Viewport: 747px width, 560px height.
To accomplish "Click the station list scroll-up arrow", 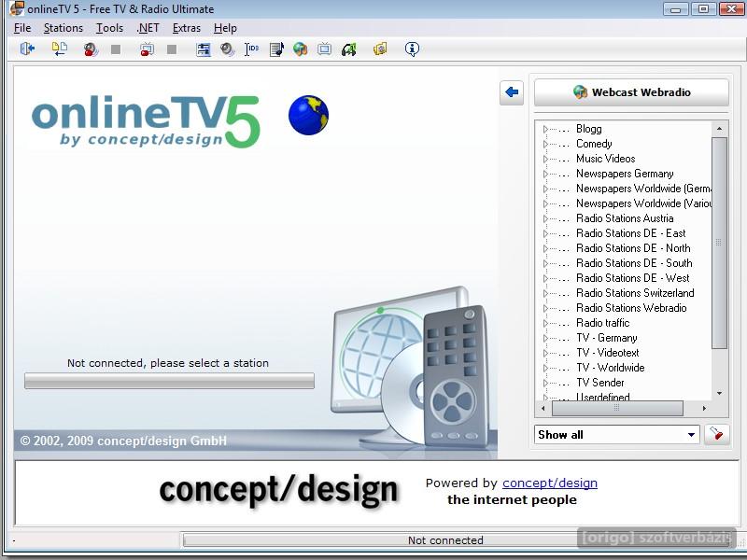I will coord(719,129).
